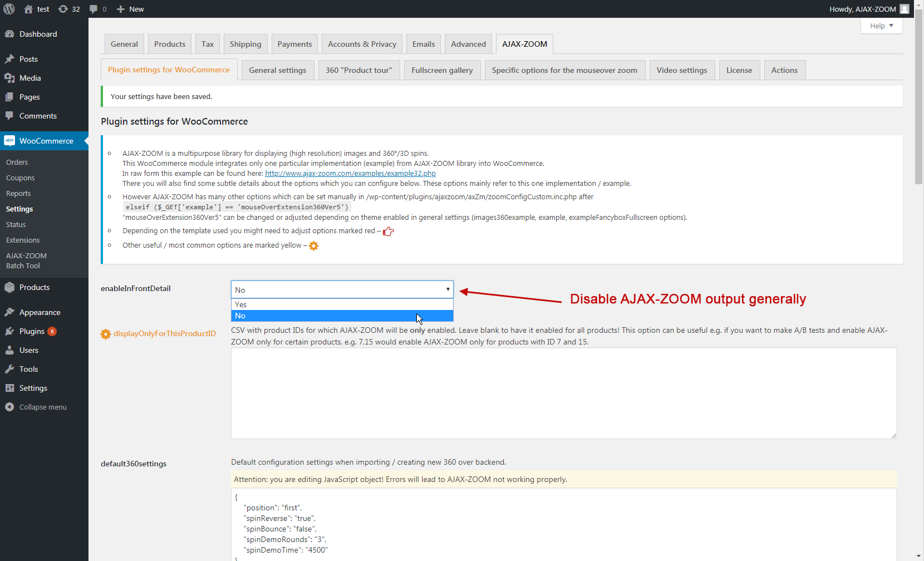
Task: Open Extensions in WooCommerce submenu
Action: (x=23, y=240)
